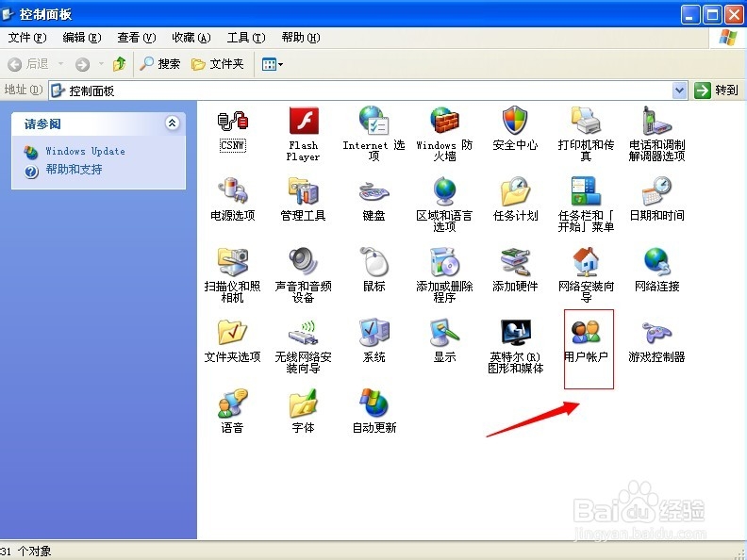The width and height of the screenshot is (747, 560).
Task: Open 安全中心 shield icon
Action: click(x=515, y=121)
